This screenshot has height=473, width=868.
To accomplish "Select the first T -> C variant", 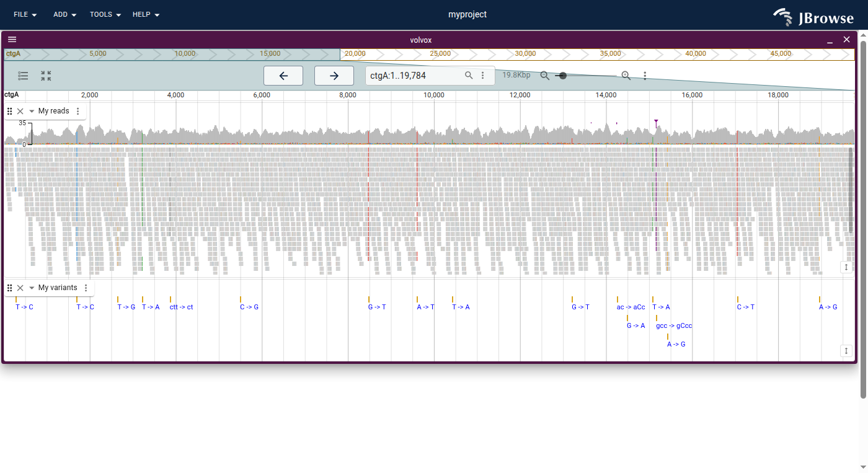I will pos(25,307).
